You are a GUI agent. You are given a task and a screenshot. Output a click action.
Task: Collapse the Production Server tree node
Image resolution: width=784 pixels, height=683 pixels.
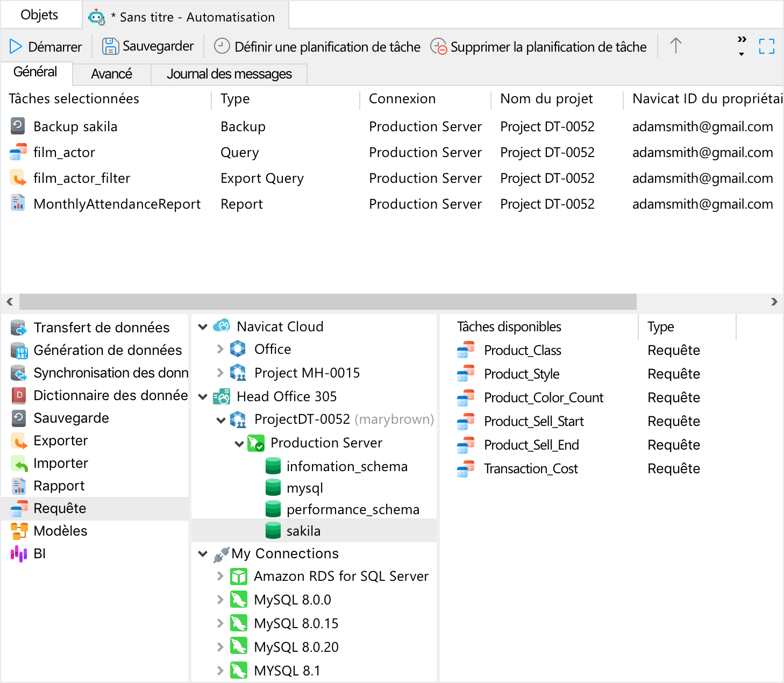click(x=239, y=444)
